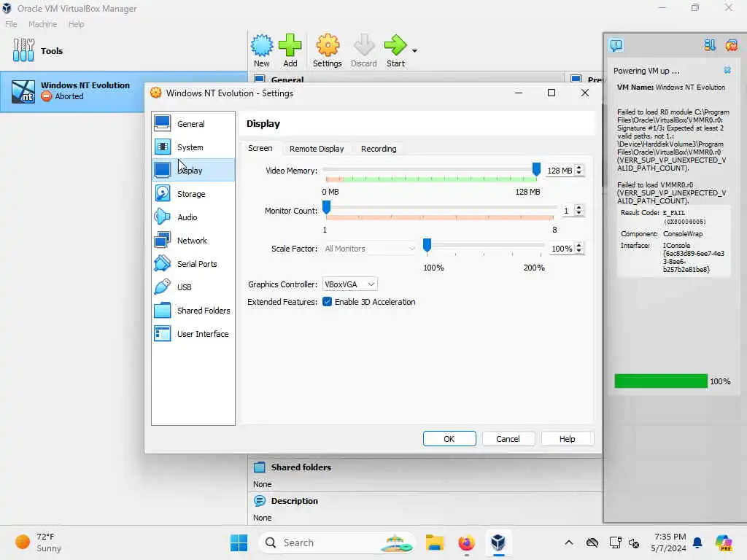This screenshot has width=747, height=560.
Task: Show hidden system tray icons chevron
Action: (569, 542)
